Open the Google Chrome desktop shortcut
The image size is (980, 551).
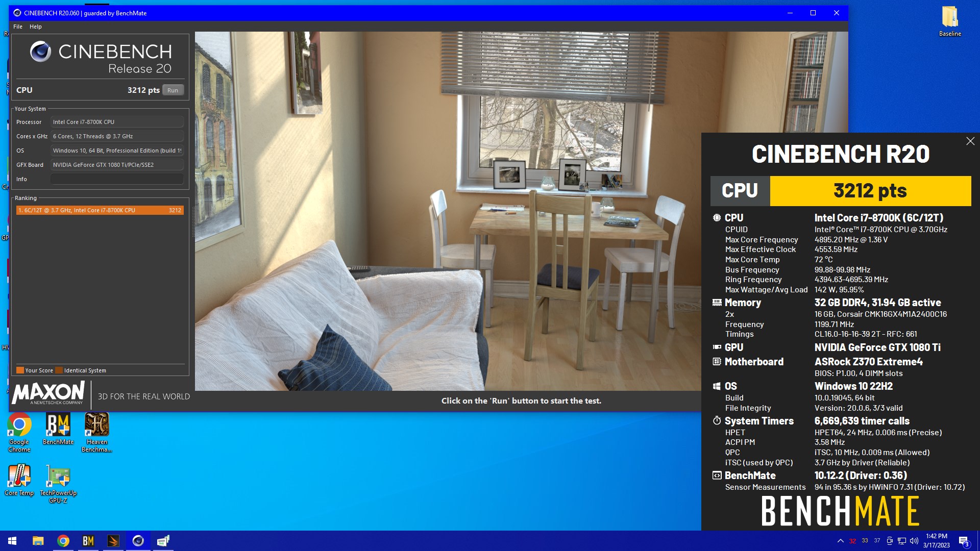coord(19,433)
